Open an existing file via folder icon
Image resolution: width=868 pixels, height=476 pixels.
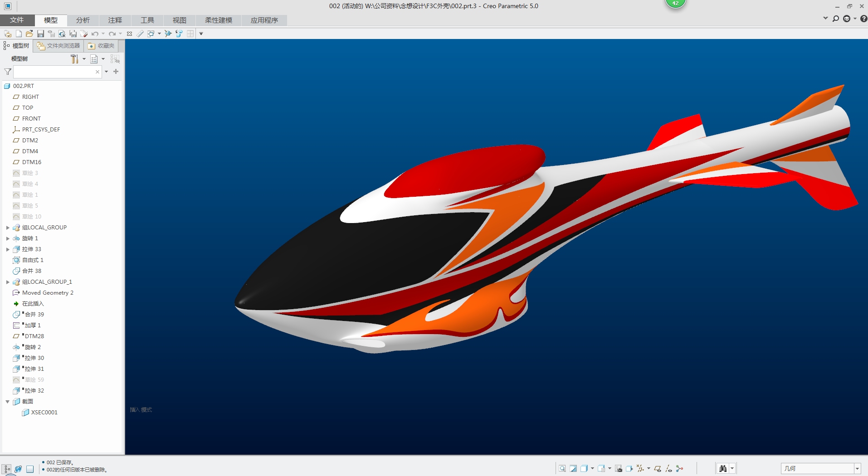coord(29,34)
